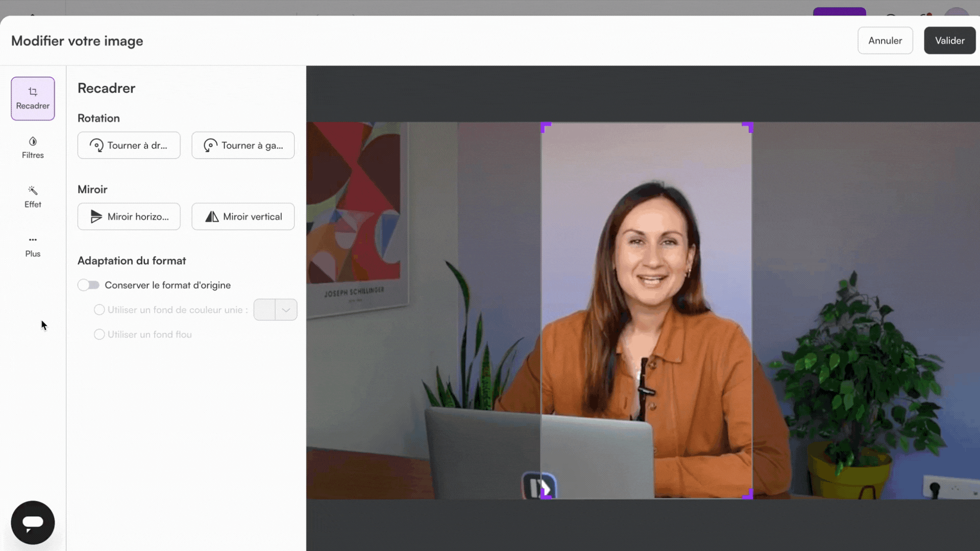Open the chat support bubble
This screenshot has width=980, height=551.
click(33, 522)
